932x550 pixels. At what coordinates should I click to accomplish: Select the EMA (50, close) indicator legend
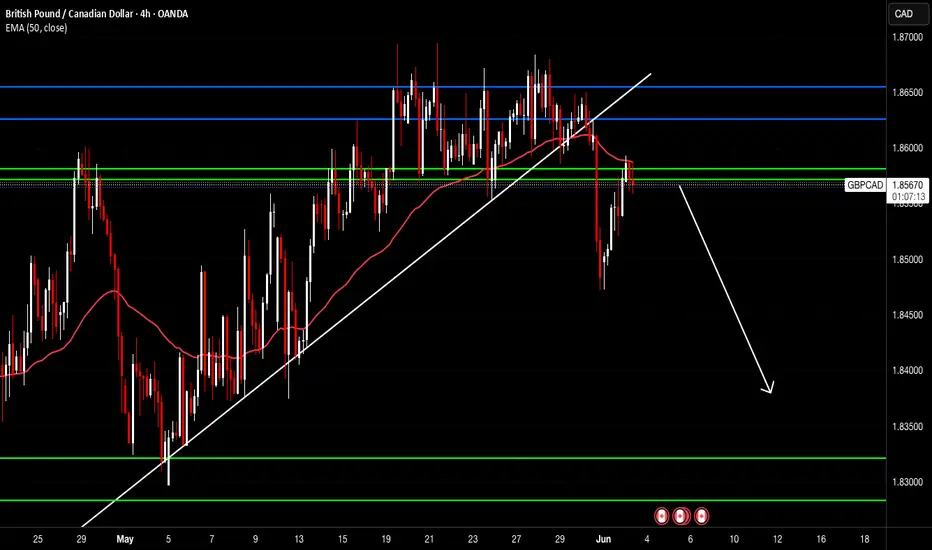tap(36, 28)
